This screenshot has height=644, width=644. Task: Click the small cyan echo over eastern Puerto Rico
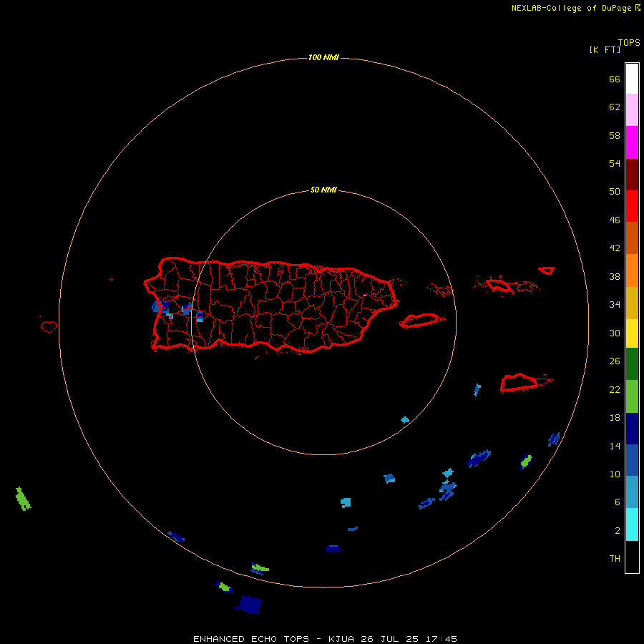click(x=364, y=296)
